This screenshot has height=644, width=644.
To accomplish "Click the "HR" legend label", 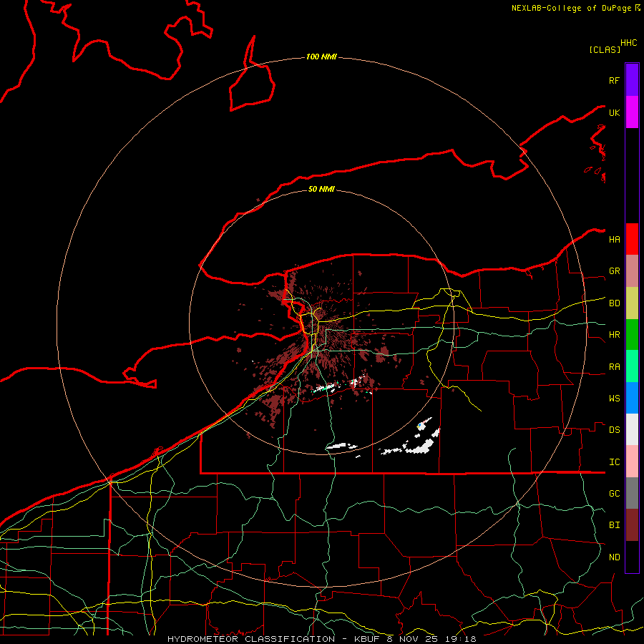I will (x=614, y=335).
